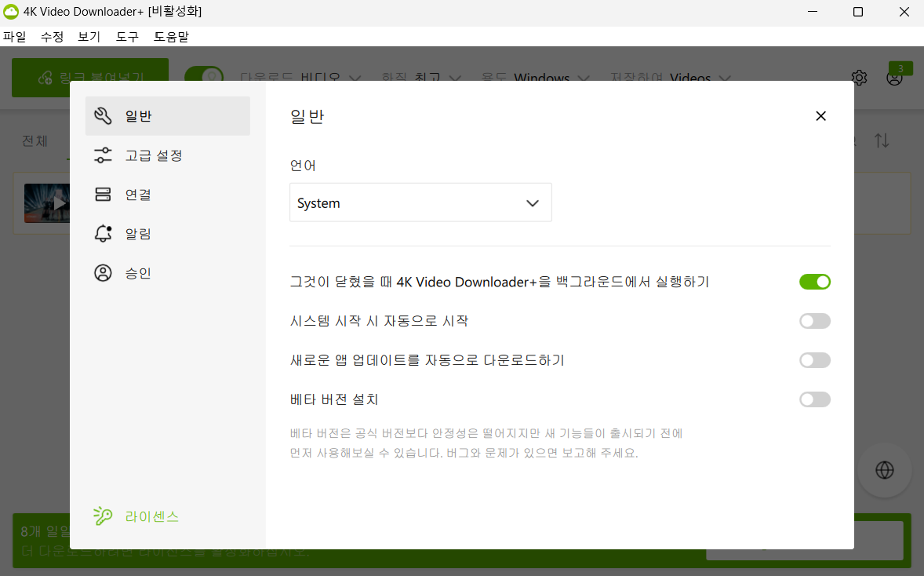Click the 4K Video Downloader+ app logo
Viewport: 924px width, 576px height.
(11, 12)
